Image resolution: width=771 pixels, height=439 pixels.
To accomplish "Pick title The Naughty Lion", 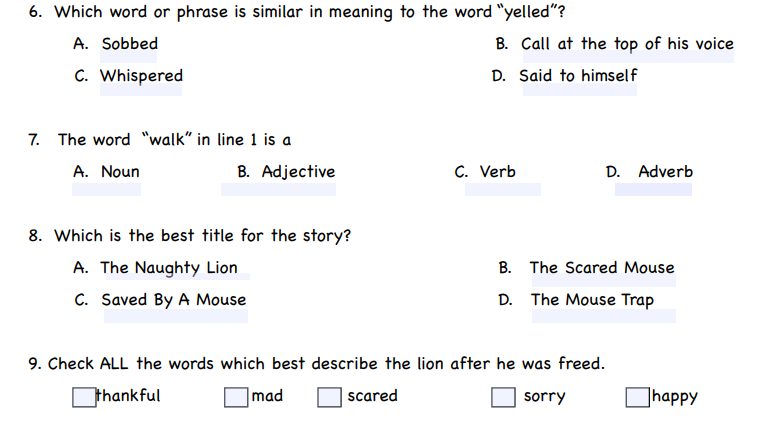I will (x=169, y=268).
